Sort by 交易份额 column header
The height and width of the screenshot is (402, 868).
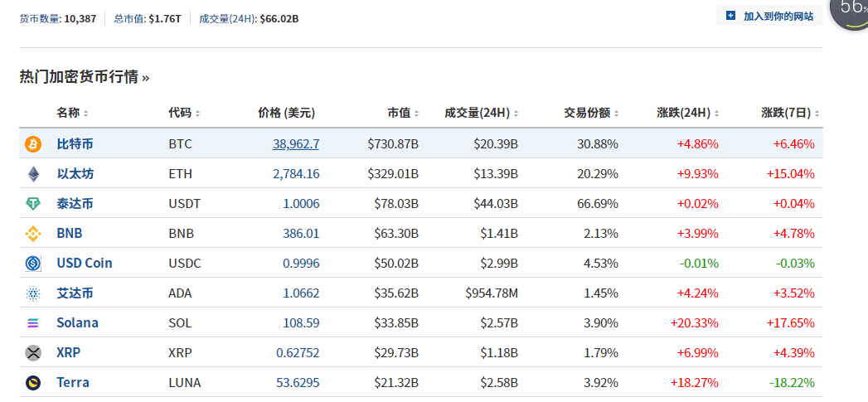[592, 113]
